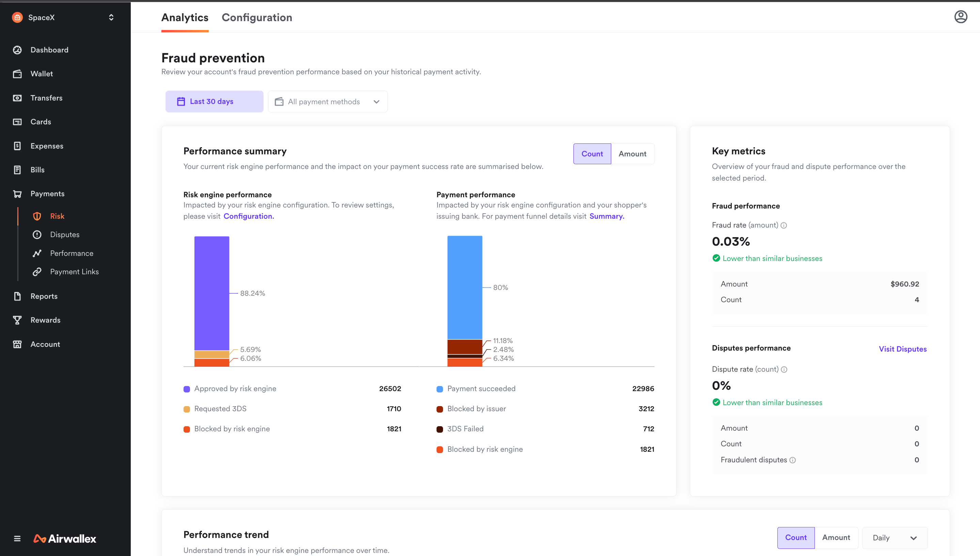Image resolution: width=980 pixels, height=556 pixels.
Task: Click the Dashboard icon in sidebar
Action: 17,50
